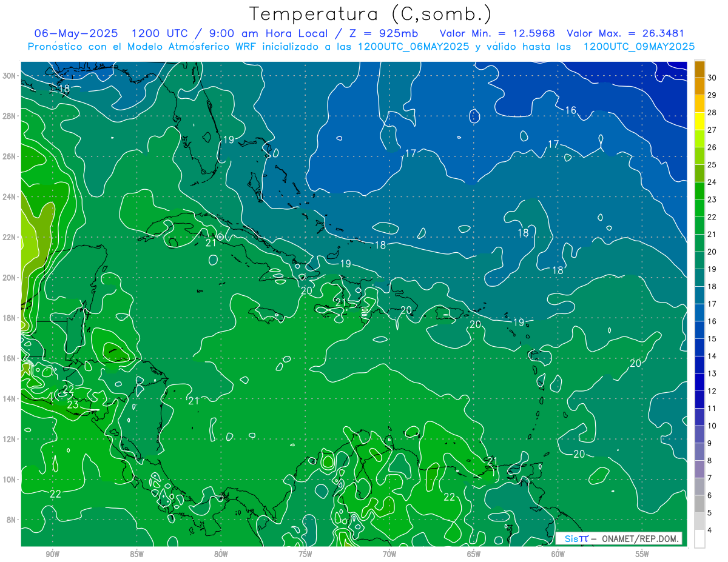This screenshot has height=562, width=728.
Task: Pick the dark blue color bar segment between 12 and 13
Action: [699, 382]
